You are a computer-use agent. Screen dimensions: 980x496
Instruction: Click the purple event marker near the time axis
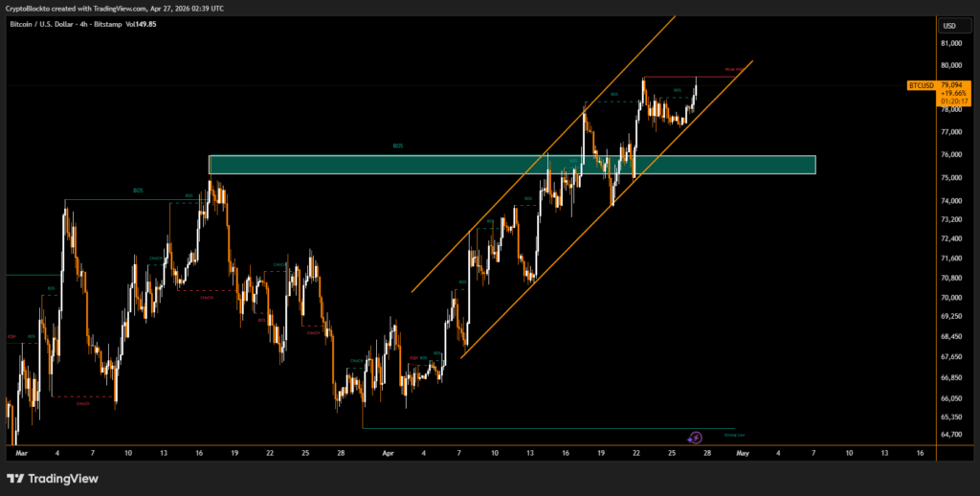tap(696, 437)
